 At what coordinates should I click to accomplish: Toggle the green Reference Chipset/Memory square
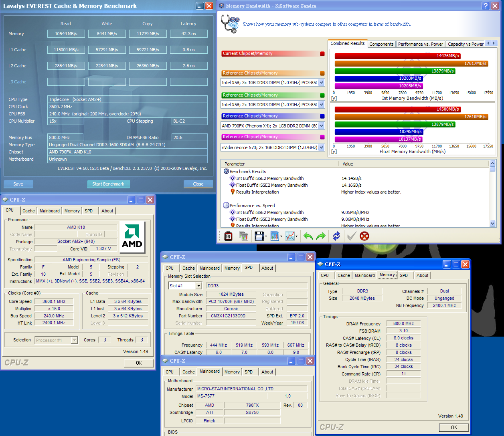(322, 95)
